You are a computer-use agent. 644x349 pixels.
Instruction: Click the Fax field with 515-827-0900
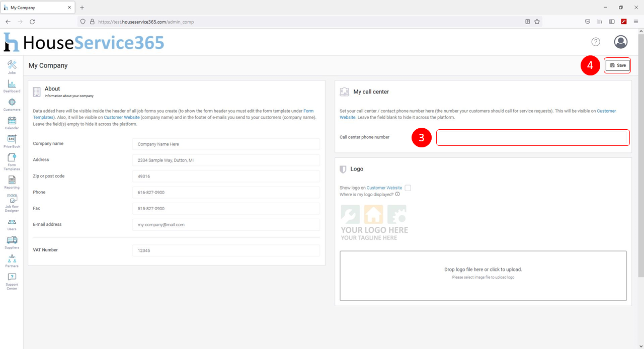[x=226, y=208]
